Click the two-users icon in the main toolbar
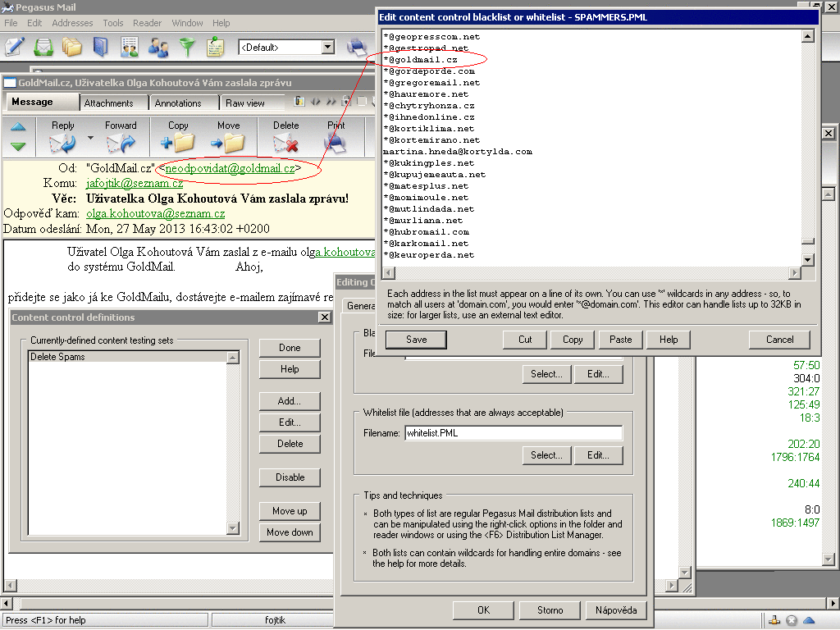 pos(158,47)
